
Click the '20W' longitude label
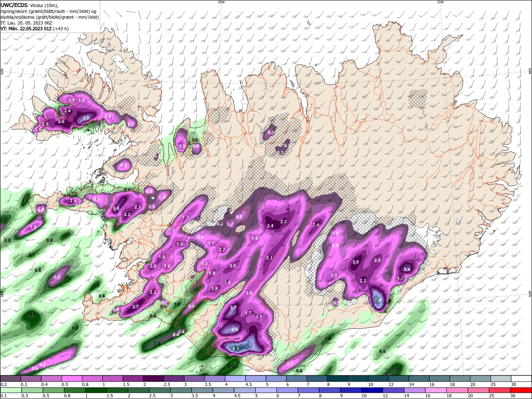click(221, 2)
